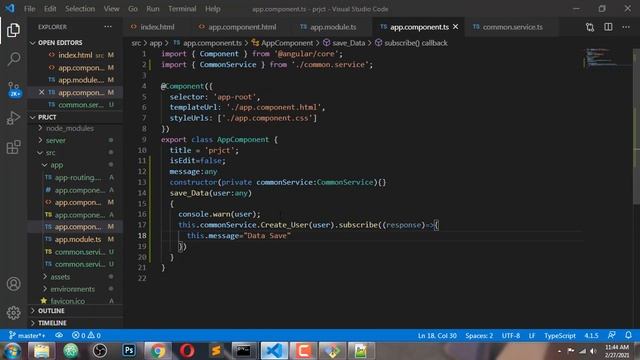Click the VS Code logo icon
Image resolution: width=640 pixels, height=360 pixels.
pos(10,8)
